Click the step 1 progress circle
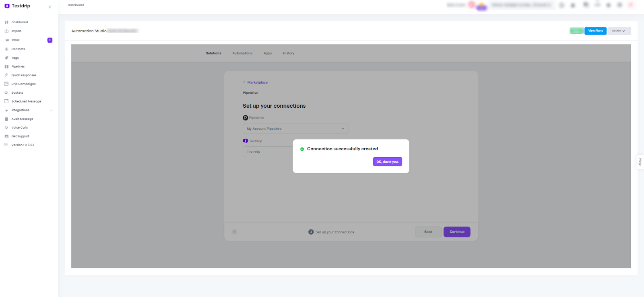The height and width of the screenshot is (297, 644). point(234,232)
